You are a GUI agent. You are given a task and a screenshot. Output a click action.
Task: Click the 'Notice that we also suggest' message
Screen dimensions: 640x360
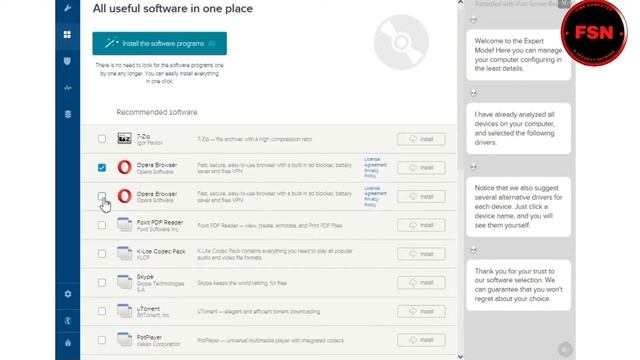pyautogui.click(x=518, y=207)
